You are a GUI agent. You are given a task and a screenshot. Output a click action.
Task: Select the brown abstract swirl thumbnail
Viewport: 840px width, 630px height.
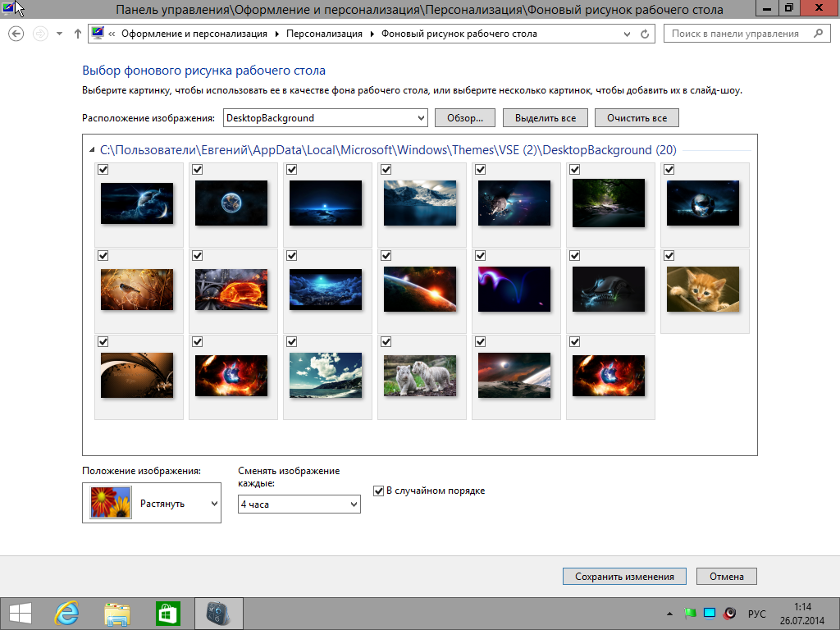[x=137, y=375]
